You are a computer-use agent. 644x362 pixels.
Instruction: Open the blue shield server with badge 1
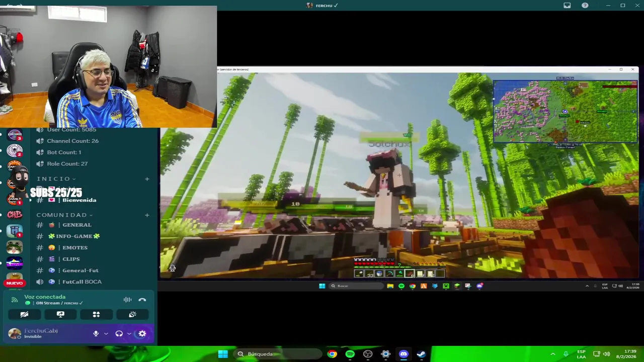(15, 231)
